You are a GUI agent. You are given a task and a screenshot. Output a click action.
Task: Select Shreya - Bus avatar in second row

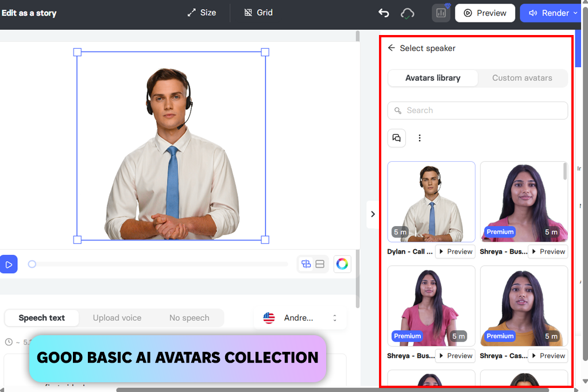tap(431, 306)
